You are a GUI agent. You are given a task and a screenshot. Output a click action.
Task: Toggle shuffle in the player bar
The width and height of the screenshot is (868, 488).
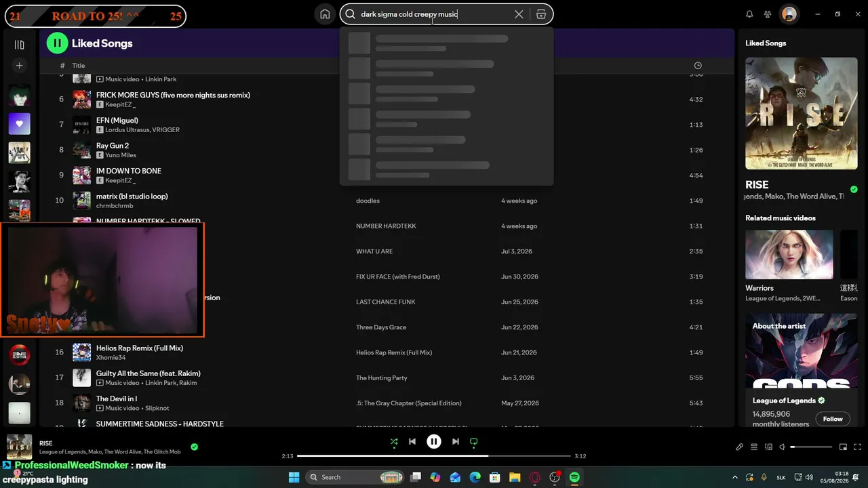(x=394, y=442)
